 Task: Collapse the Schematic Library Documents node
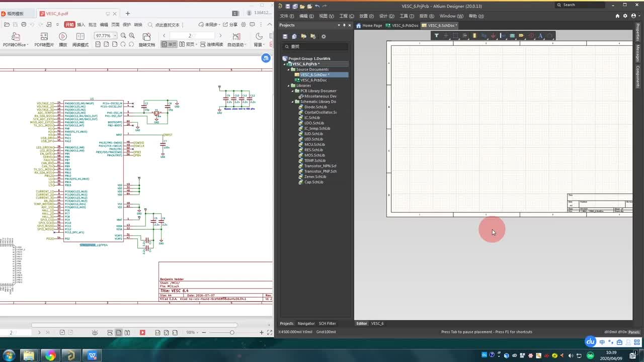point(293,102)
